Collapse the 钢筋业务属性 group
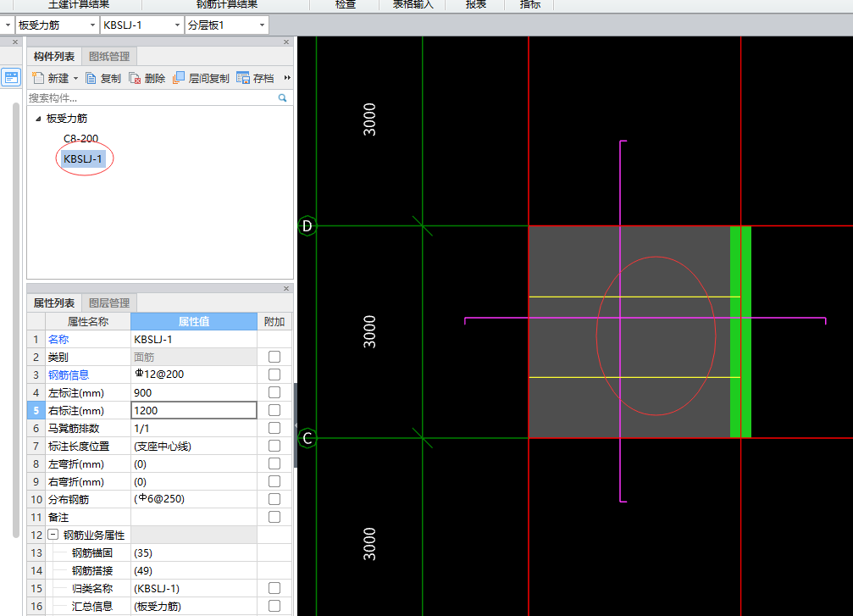 [x=53, y=535]
